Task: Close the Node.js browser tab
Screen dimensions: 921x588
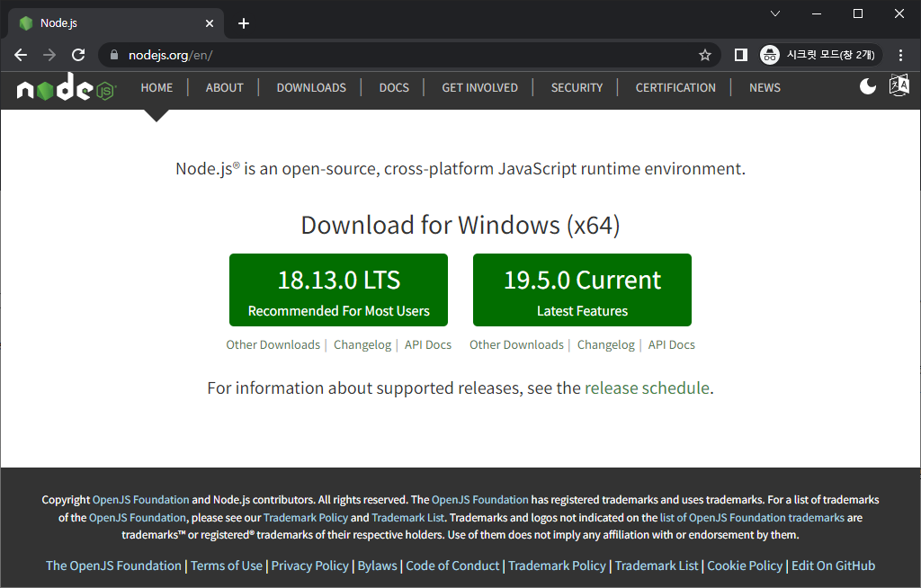Action: [x=209, y=23]
